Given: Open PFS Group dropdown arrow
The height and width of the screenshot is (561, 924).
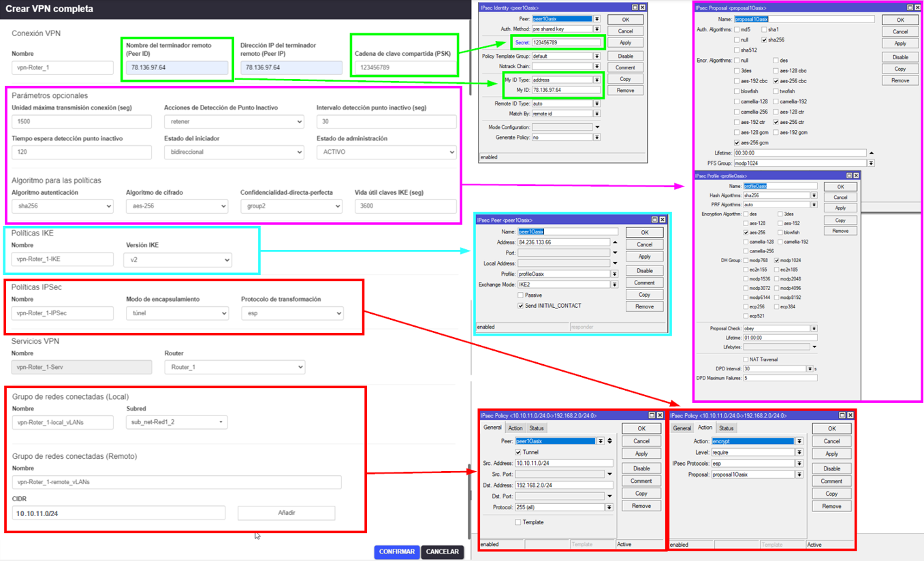Looking at the screenshot, I should point(871,163).
